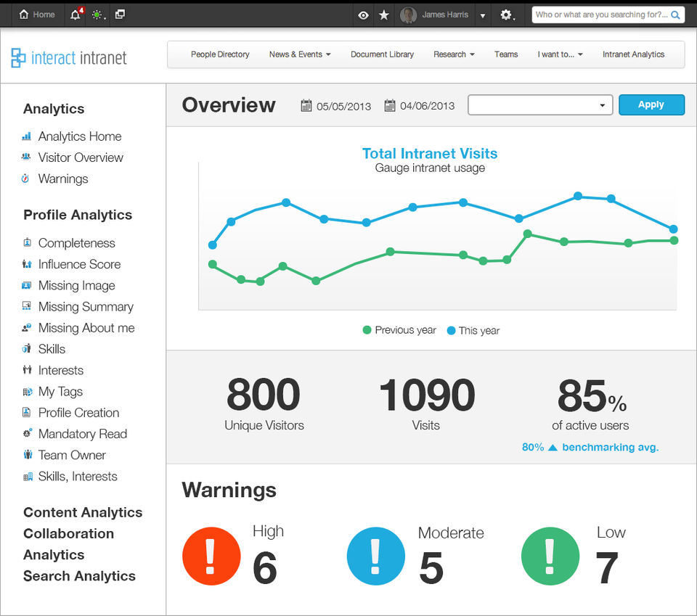Image resolution: width=697 pixels, height=616 pixels.
Task: Expand Profile Analytics section heading
Action: [78, 215]
